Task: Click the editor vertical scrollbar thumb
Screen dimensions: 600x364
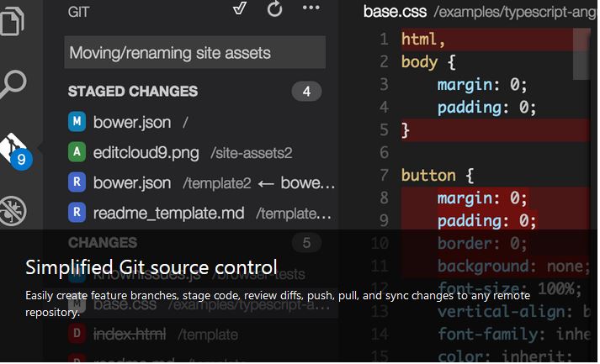Action: (581, 54)
